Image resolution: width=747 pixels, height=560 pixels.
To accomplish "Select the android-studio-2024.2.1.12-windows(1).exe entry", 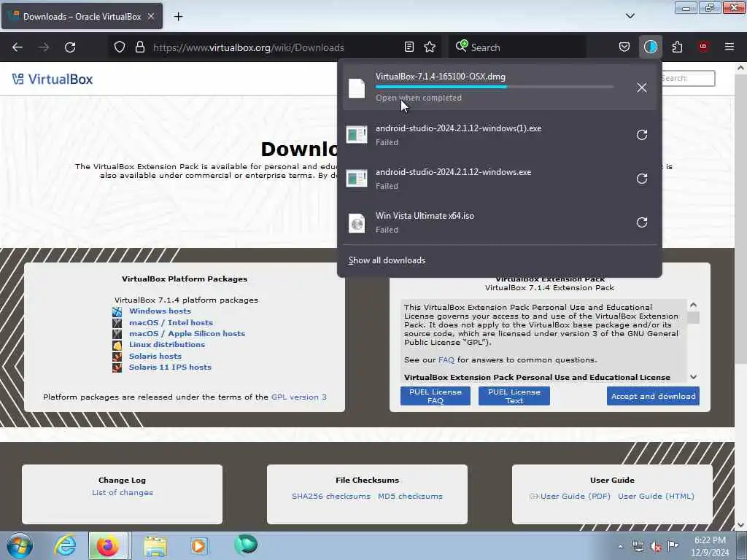I will 499,135.
